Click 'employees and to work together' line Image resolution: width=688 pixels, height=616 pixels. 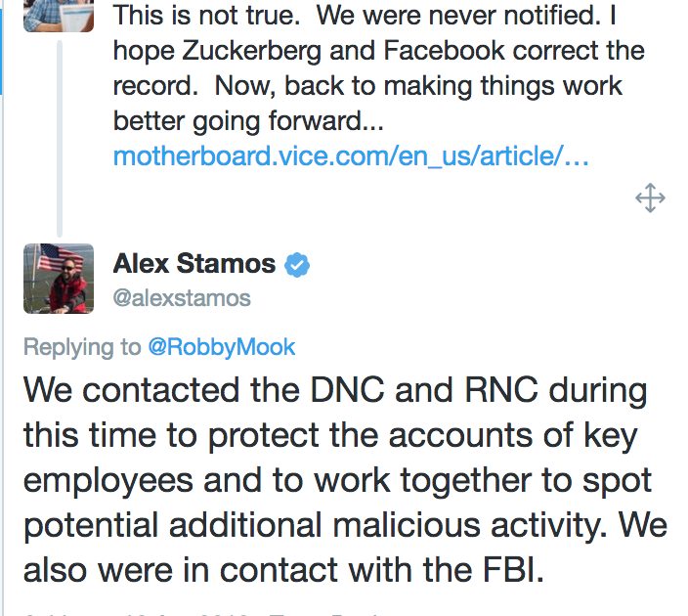278,480
